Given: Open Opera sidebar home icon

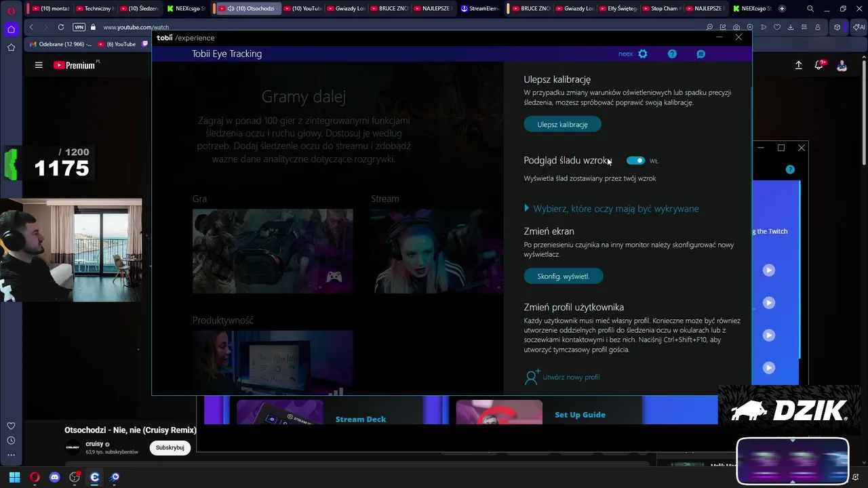Looking at the screenshot, I should click(x=11, y=29).
